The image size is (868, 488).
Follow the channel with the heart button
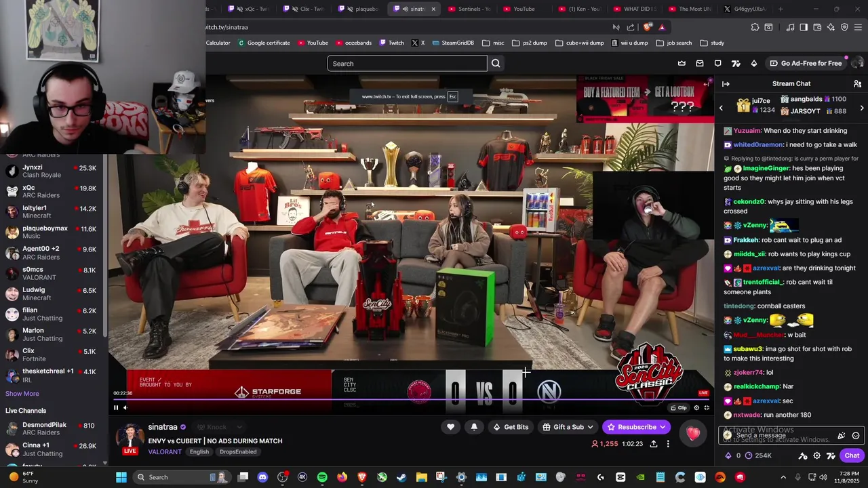point(450,427)
